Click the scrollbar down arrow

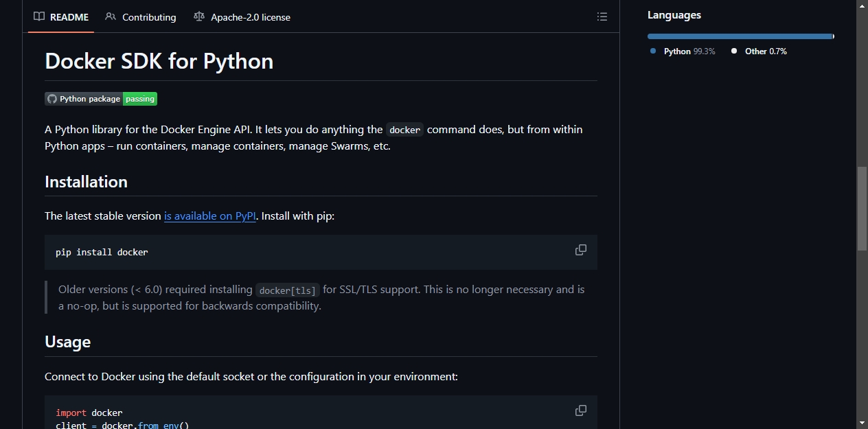click(863, 423)
